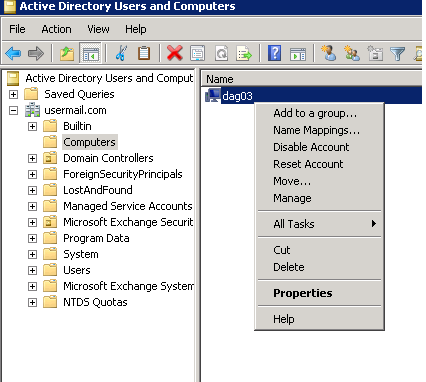Click the red X Delete toolbar icon
Viewport: 426px width, 382px height.
coord(175,53)
